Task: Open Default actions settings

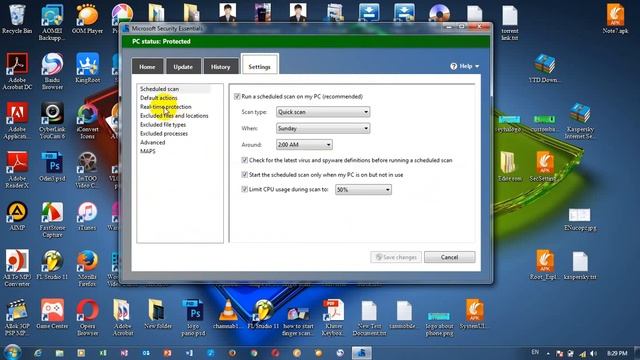Action: (159, 98)
